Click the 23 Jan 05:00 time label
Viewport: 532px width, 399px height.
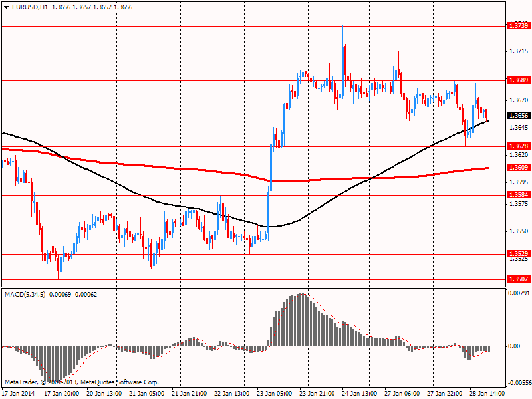tap(275, 394)
